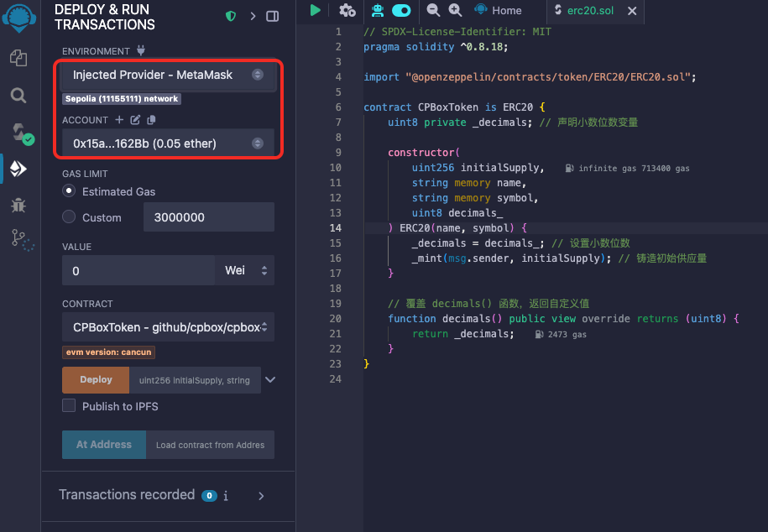
Task: Select the Deploy & Run Transactions sidebar icon
Action: (x=18, y=169)
